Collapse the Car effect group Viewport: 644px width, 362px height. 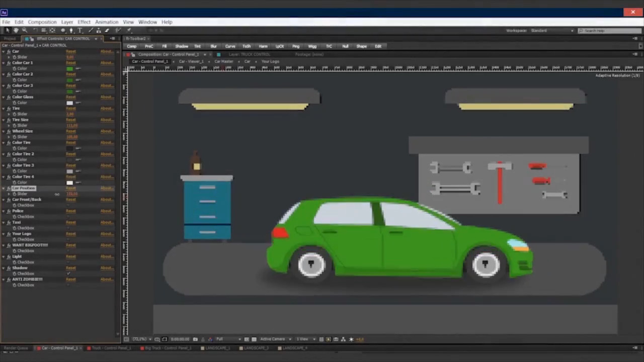pos(3,51)
